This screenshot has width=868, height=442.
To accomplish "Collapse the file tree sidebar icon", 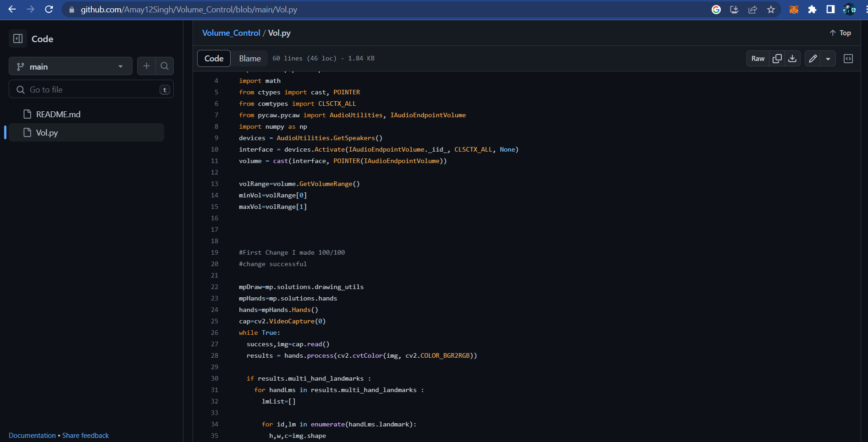I will coord(18,39).
